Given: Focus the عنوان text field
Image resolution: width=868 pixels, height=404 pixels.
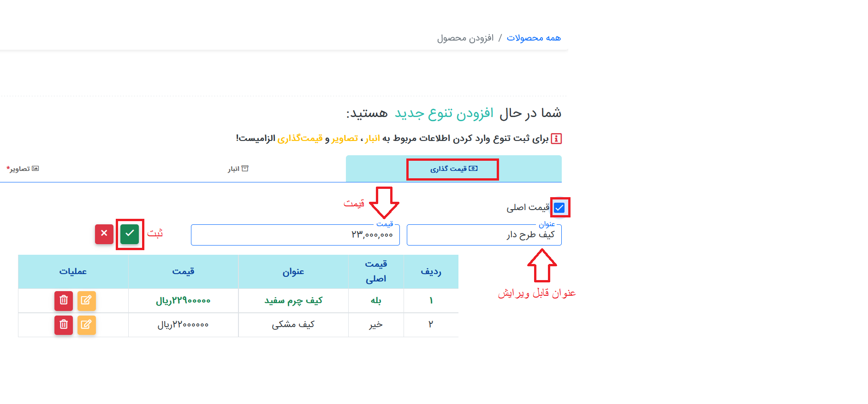Looking at the screenshot, I should pyautogui.click(x=484, y=235).
